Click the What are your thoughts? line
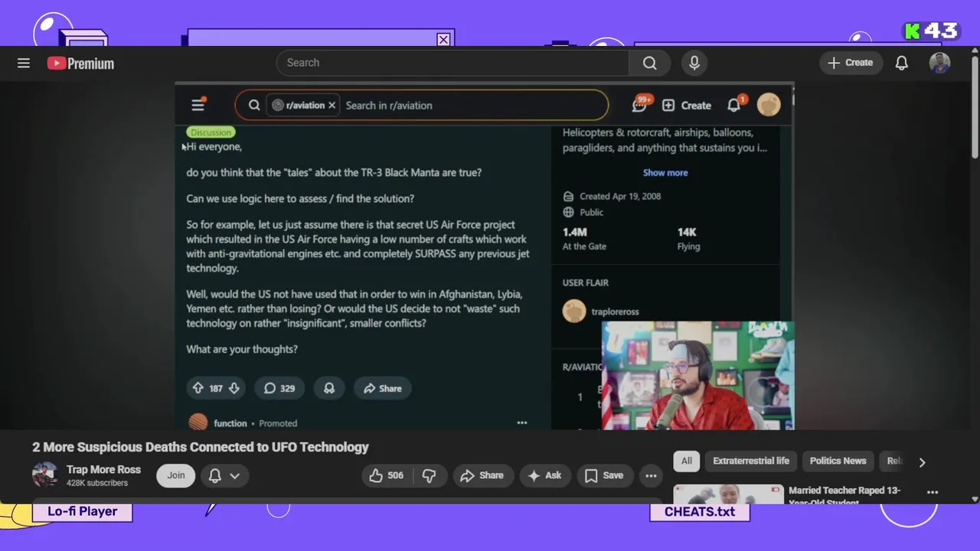Image resolution: width=980 pixels, height=551 pixels. 242,349
